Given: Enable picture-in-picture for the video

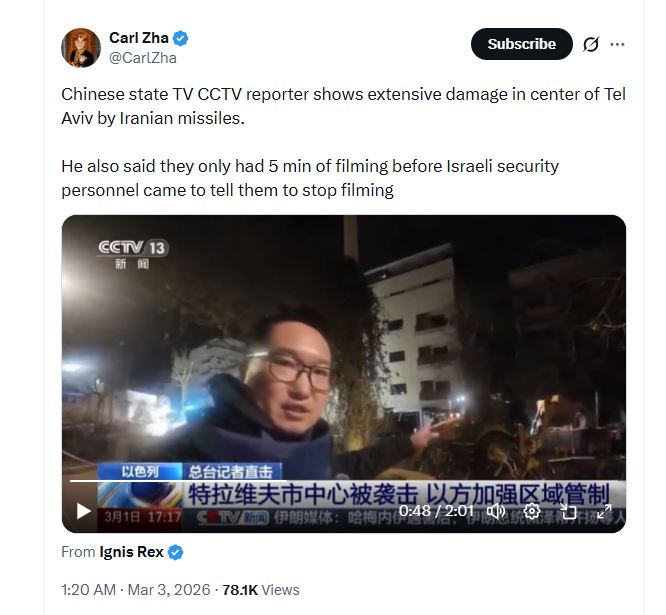Looking at the screenshot, I should pyautogui.click(x=568, y=511).
